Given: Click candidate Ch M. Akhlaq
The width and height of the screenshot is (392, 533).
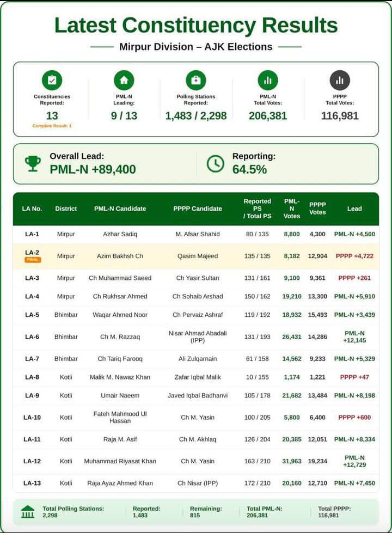Looking at the screenshot, I should [198, 439].
